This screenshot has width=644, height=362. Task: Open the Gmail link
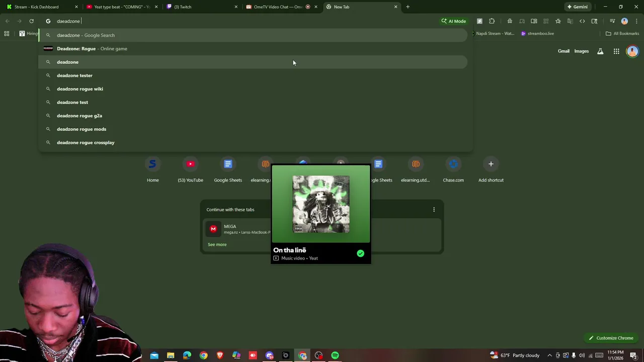(x=563, y=51)
